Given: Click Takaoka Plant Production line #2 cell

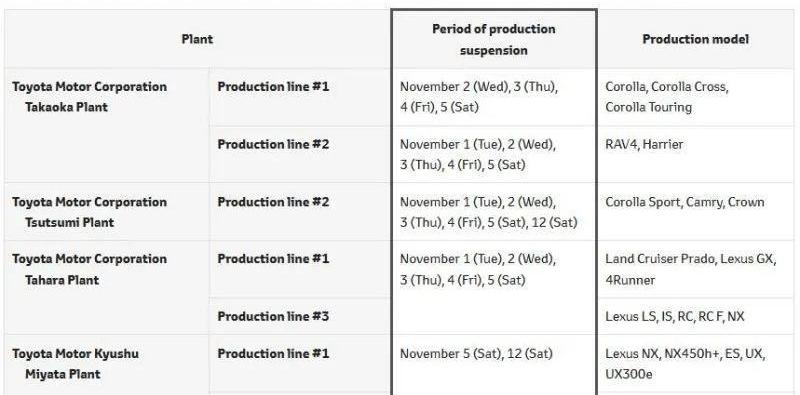Looking at the screenshot, I should coord(300,154).
